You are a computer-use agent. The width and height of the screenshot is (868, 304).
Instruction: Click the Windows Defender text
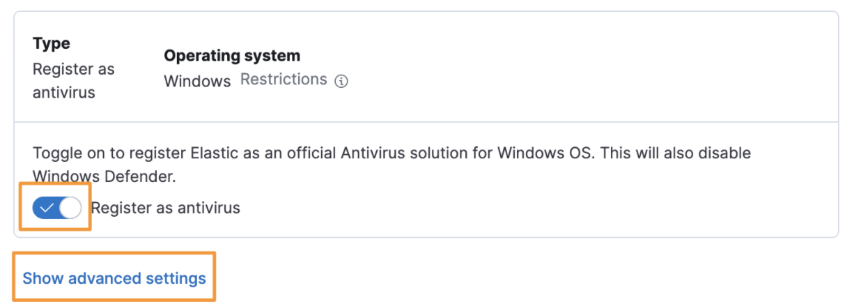coord(104,176)
